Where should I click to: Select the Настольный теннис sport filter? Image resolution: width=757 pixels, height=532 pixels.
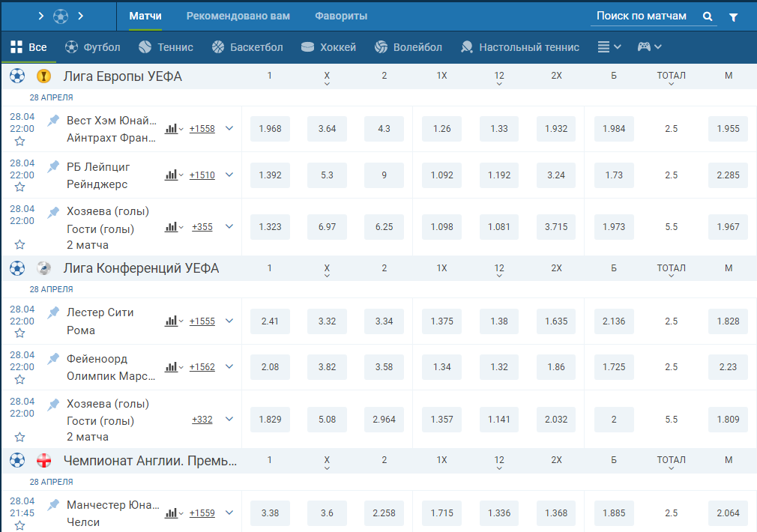tap(520, 46)
